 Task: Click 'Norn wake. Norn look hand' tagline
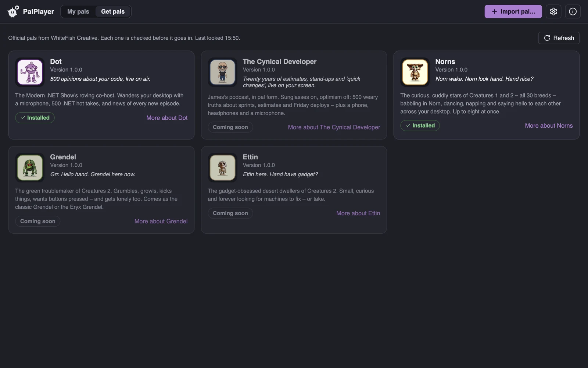484,79
